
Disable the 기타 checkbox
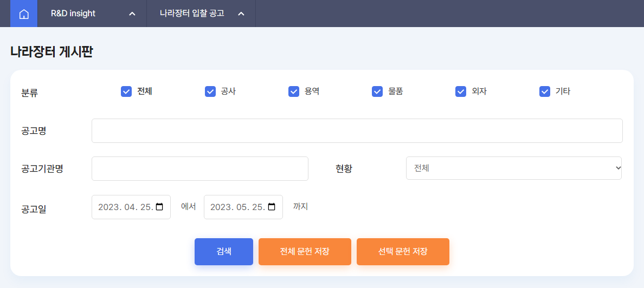click(545, 91)
